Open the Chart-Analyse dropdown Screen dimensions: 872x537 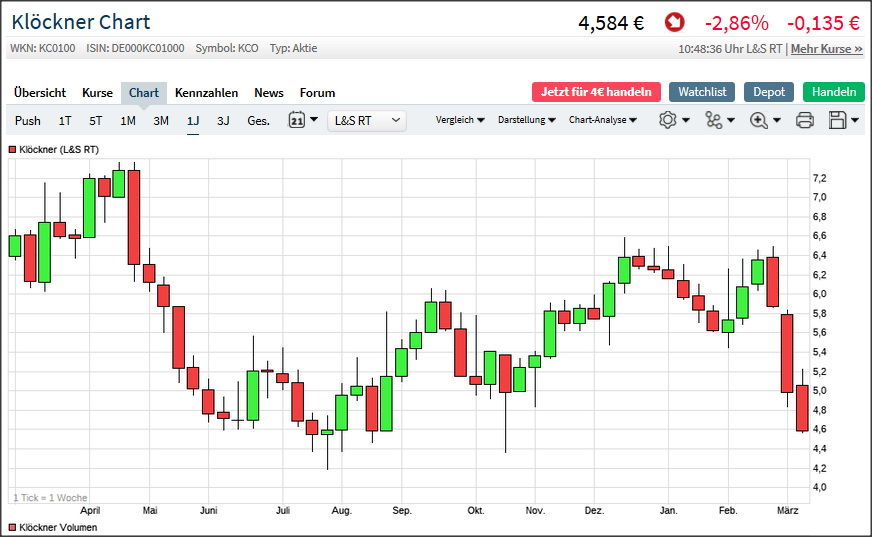(603, 120)
